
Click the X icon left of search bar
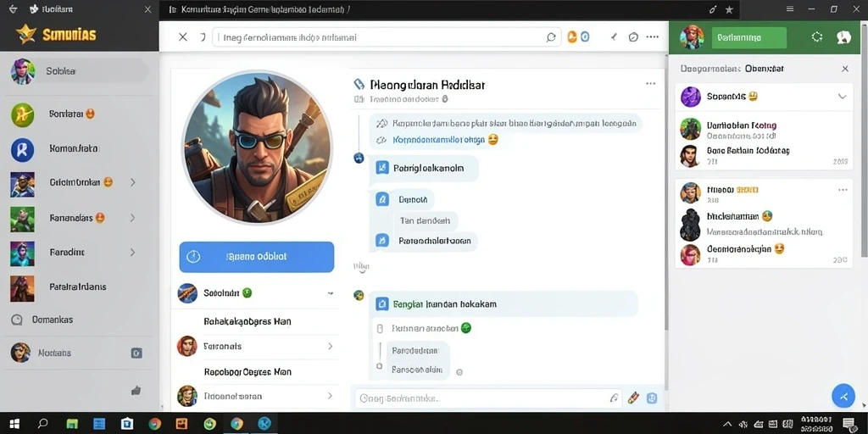(x=183, y=37)
